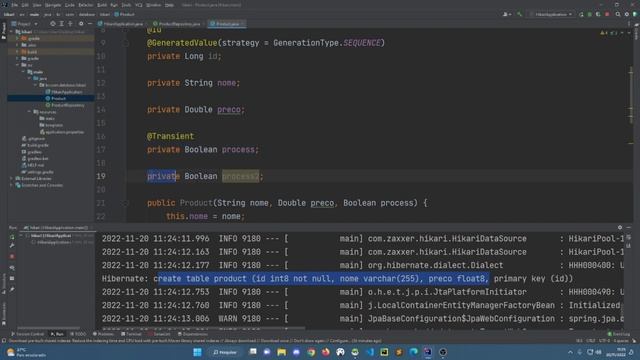This screenshot has width=640, height=360.
Task: Click the Build project hammer icon
Action: 519,14
